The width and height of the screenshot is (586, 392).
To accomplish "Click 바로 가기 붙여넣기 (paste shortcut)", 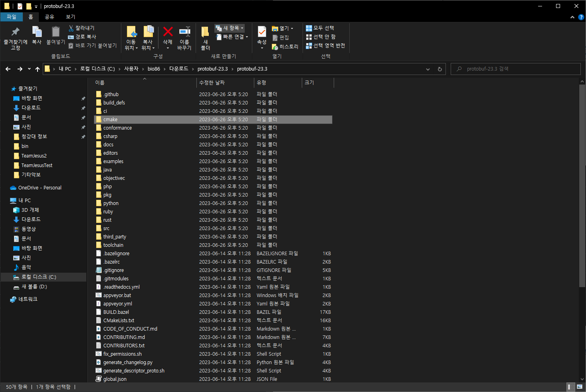I will [93, 45].
